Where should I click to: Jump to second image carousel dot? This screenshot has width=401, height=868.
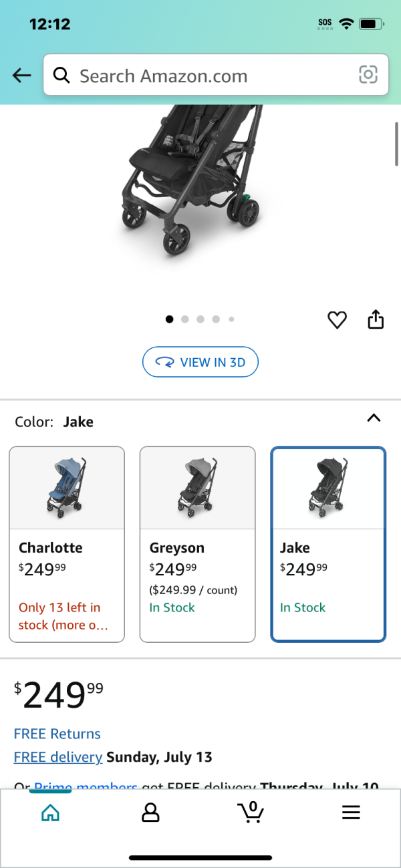[x=185, y=319]
